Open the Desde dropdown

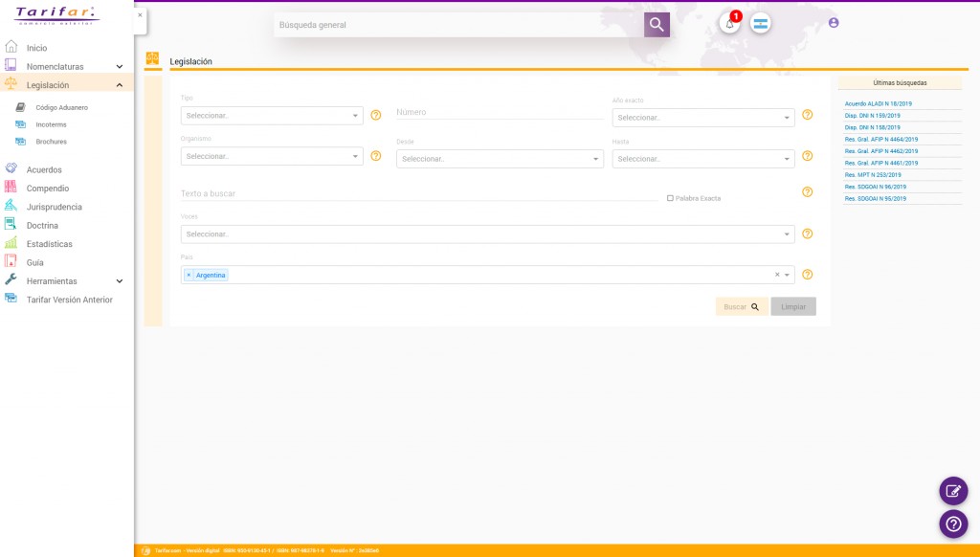click(x=500, y=159)
